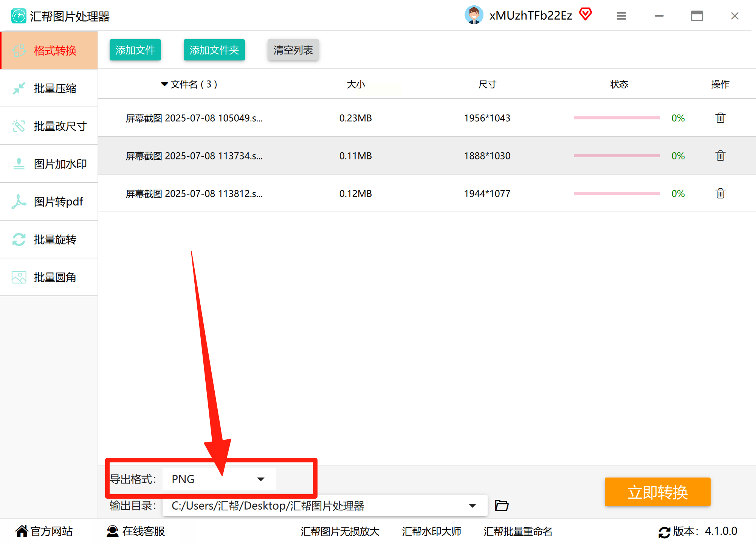Open the hamburger menu icon

click(621, 16)
